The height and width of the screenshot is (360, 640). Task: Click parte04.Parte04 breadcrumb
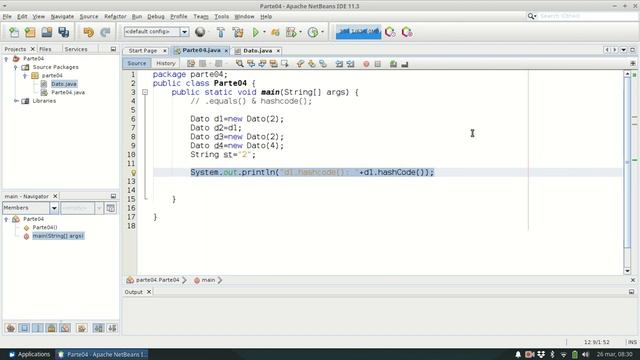point(157,280)
